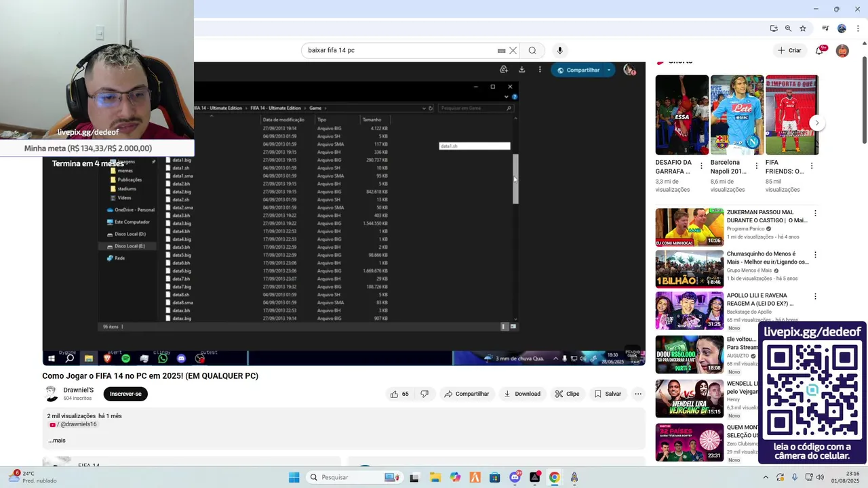The width and height of the screenshot is (868, 488).
Task: Click the Drawniel'S channel avatar
Action: 51,394
